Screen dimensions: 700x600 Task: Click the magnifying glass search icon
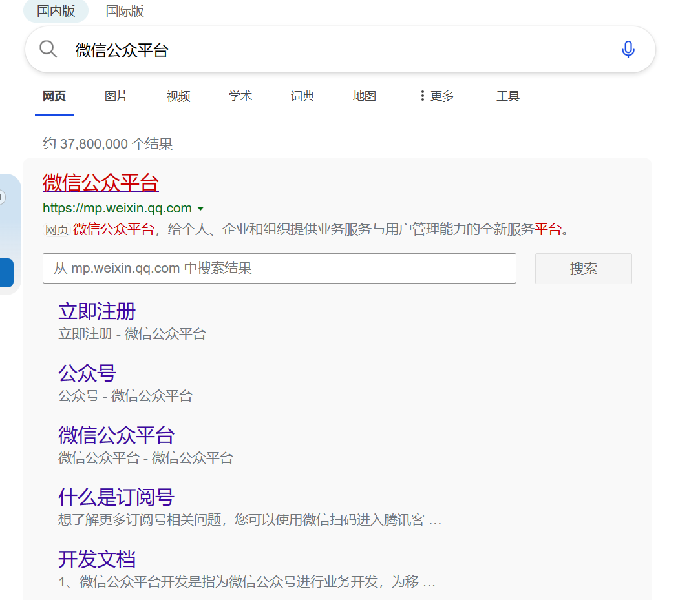pos(48,49)
